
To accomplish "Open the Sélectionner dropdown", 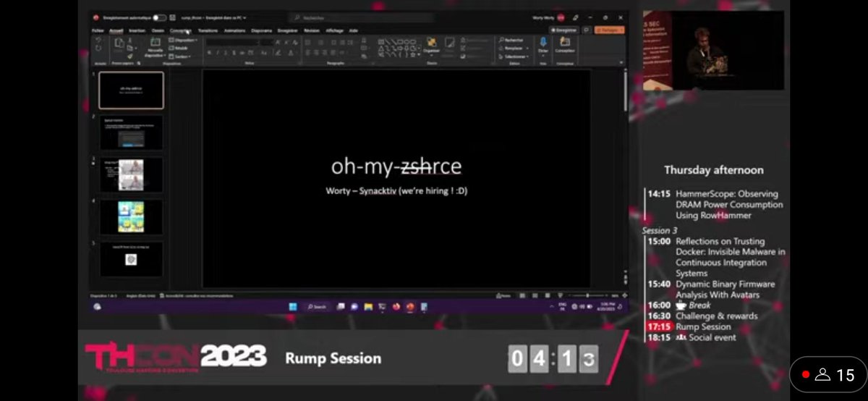I will click(514, 56).
